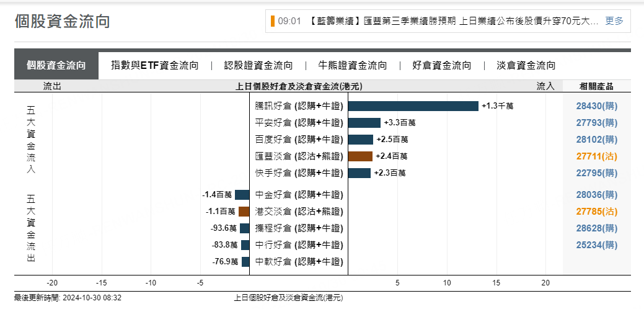
Task: Click the brown 港交淡倉 outflow bar
Action: [244, 212]
